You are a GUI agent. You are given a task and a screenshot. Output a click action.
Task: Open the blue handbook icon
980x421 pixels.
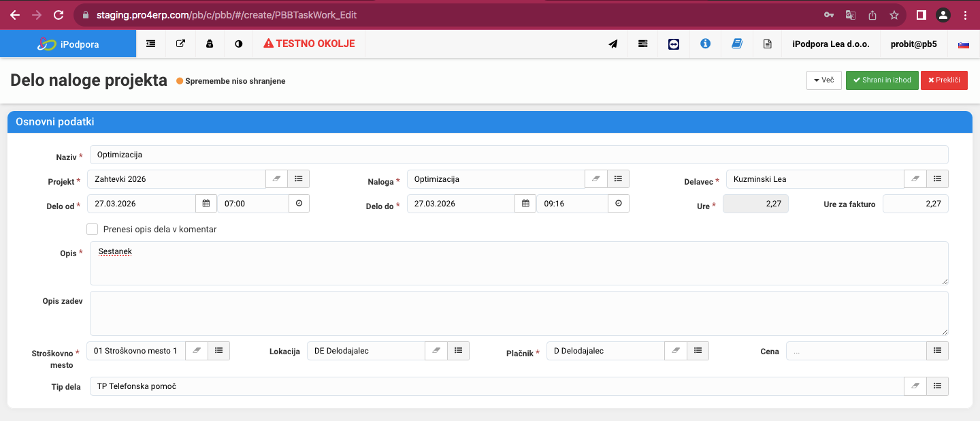click(x=736, y=44)
